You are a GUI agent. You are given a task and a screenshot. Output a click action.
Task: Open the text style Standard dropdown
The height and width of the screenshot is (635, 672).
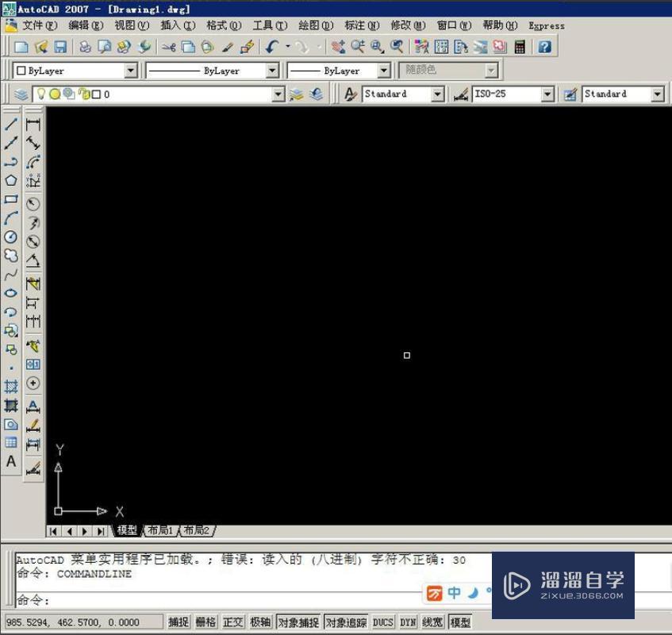pos(437,94)
